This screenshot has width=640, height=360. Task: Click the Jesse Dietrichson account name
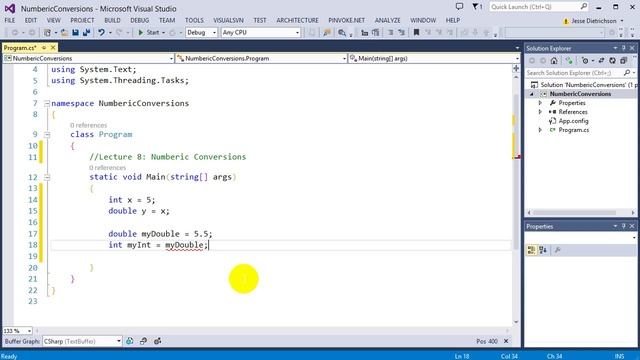tap(593, 21)
